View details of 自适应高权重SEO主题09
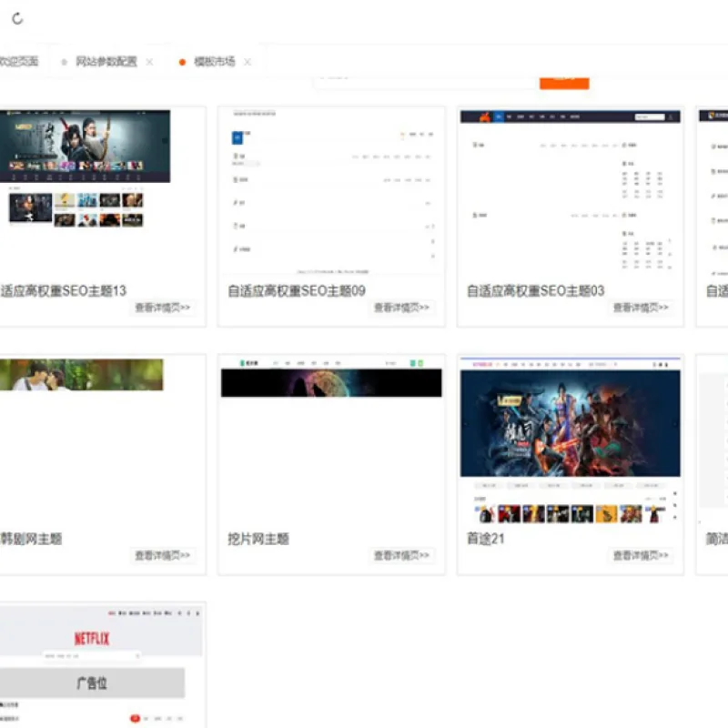This screenshot has width=728, height=728. click(x=401, y=308)
